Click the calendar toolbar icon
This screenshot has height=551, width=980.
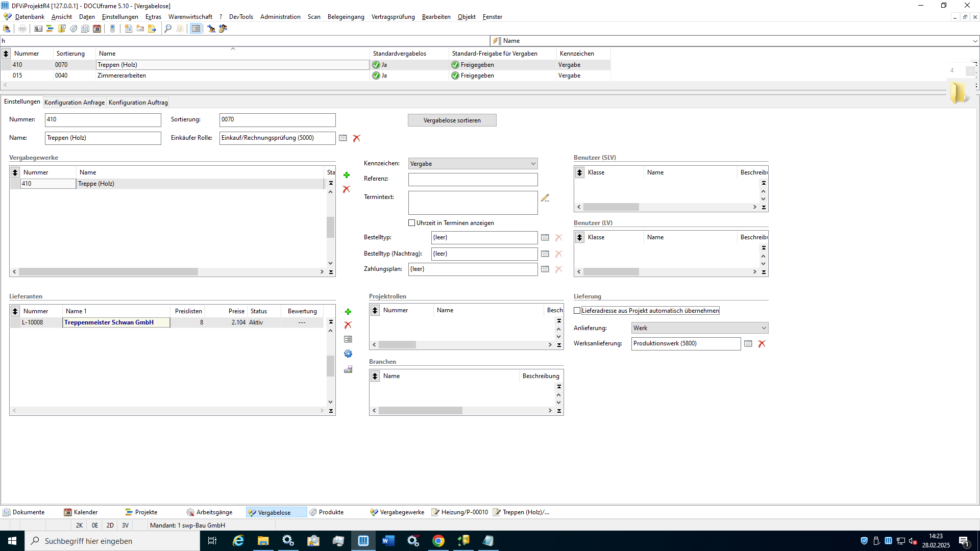(x=97, y=29)
